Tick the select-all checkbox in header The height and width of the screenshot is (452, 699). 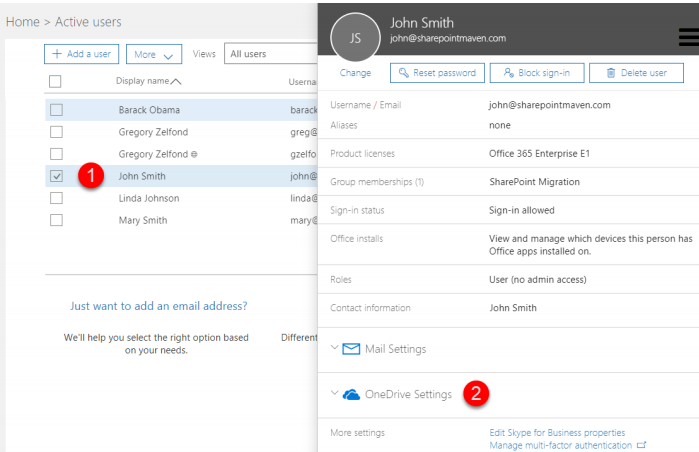coord(55,82)
